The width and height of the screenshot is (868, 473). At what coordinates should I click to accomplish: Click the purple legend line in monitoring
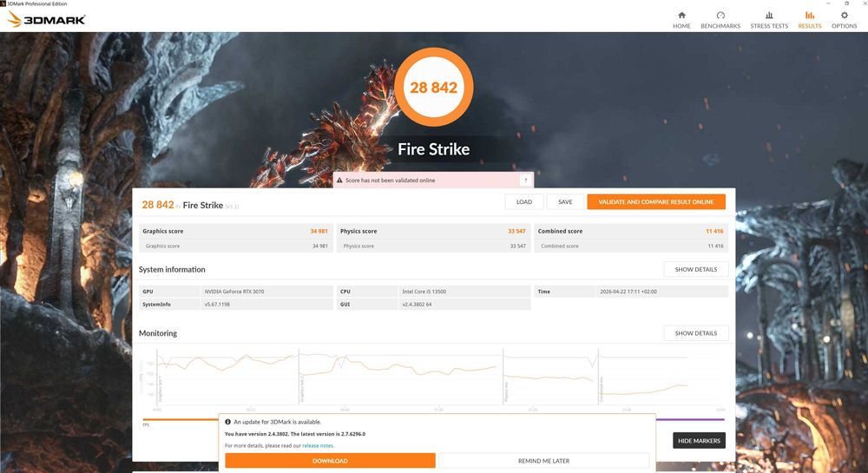click(x=690, y=419)
